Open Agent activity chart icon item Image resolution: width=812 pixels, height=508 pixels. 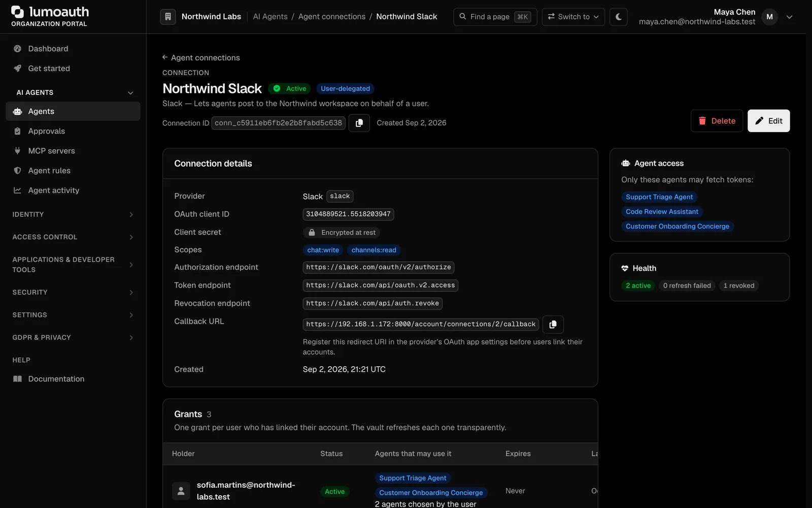[73, 190]
